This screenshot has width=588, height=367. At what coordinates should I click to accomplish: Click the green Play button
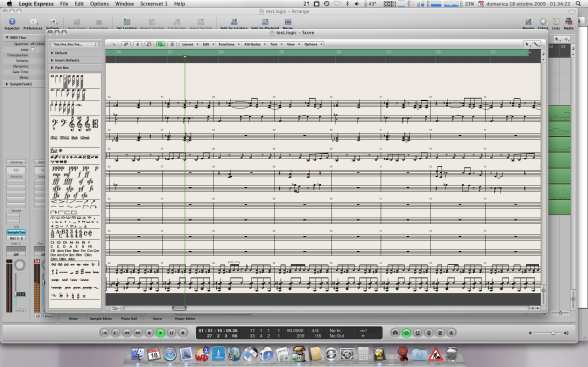160,333
